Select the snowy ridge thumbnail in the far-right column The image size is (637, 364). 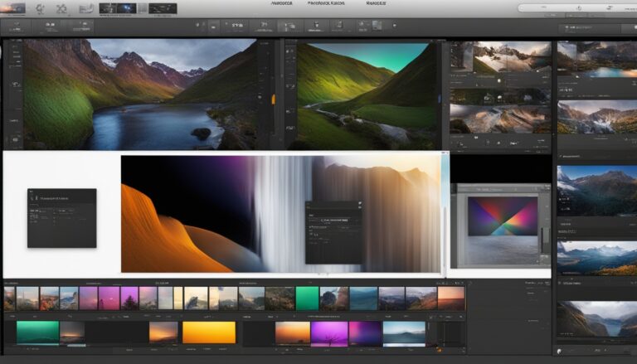pos(597,117)
